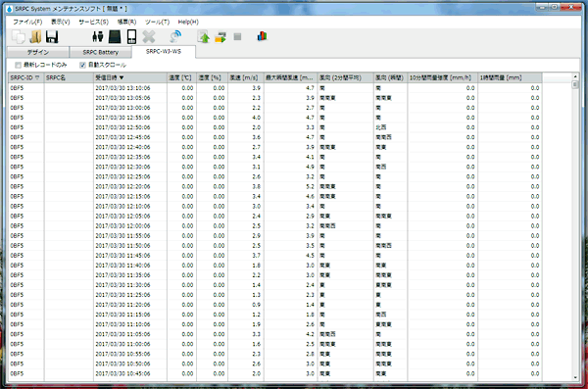Click the New document icon in toolbar
Screen dimensions: 588x389
19,37
